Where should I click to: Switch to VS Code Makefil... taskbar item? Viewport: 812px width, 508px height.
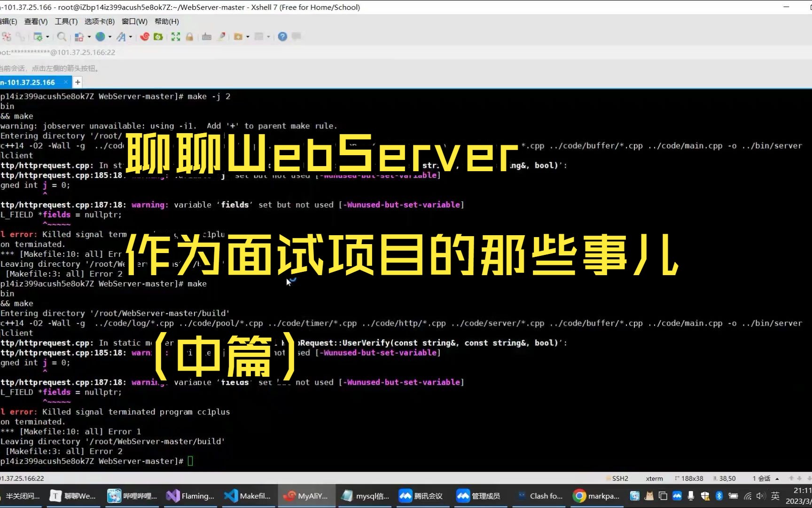[249, 496]
